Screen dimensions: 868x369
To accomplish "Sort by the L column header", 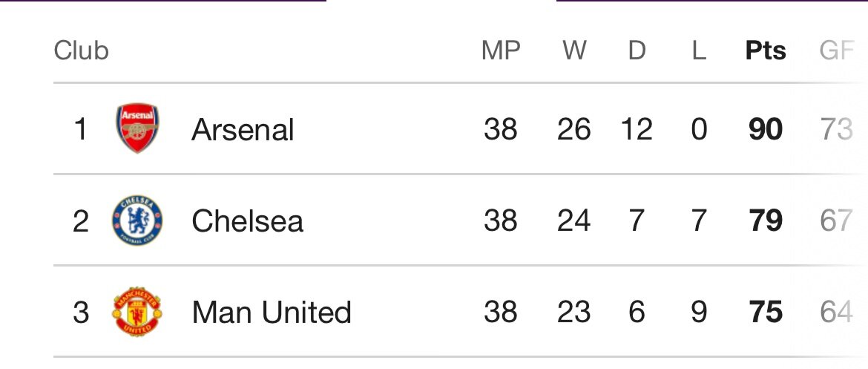I will 699,50.
